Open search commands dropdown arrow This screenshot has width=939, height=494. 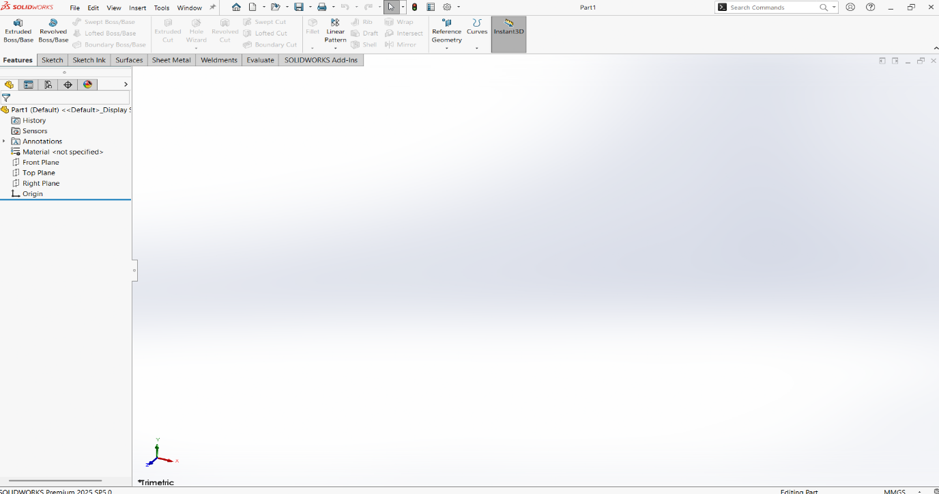coord(834,7)
